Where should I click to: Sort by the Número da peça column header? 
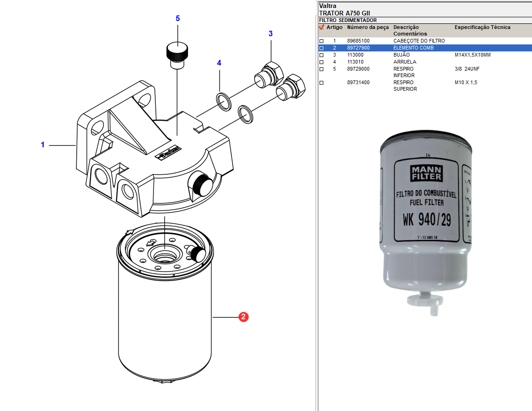pos(368,27)
